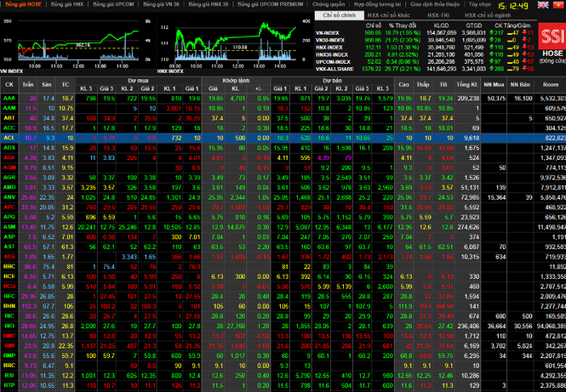The image size is (566, 392).
Task: Switch to English via UK flag icon
Action: coord(543,5)
